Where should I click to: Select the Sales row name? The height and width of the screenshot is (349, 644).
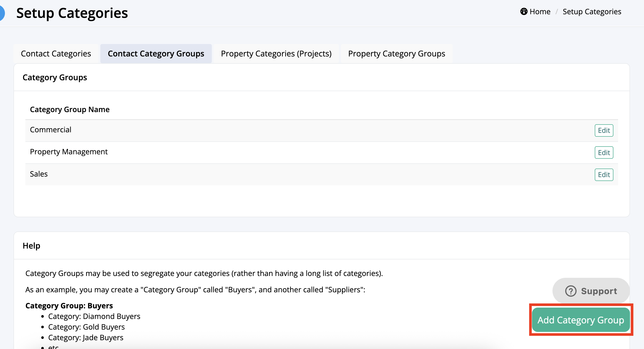(39, 174)
